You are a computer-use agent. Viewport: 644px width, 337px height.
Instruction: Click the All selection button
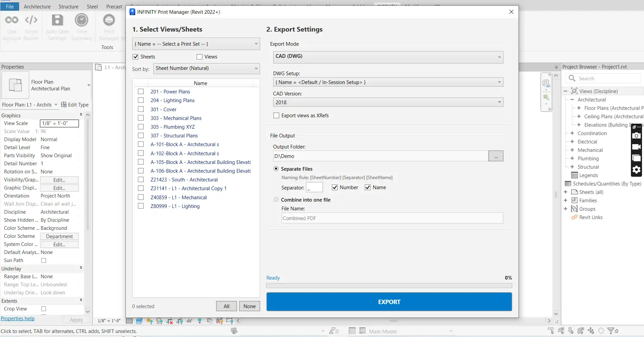pos(227,306)
